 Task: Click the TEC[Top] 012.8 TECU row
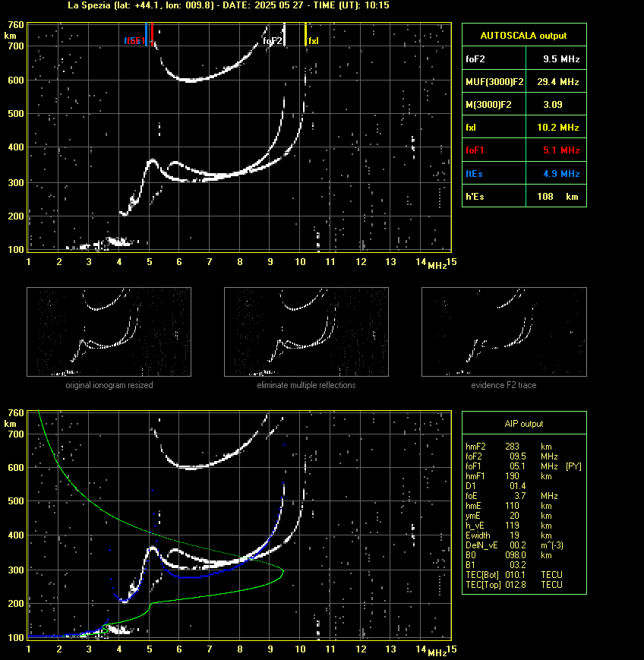pyautogui.click(x=514, y=585)
